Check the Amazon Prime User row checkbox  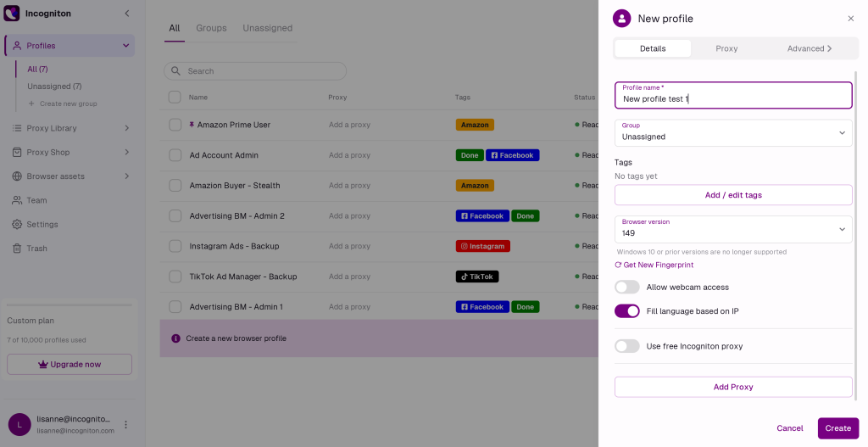(x=175, y=125)
